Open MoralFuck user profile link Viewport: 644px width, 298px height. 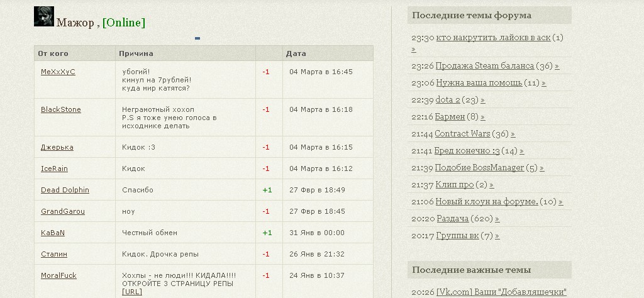click(x=58, y=275)
